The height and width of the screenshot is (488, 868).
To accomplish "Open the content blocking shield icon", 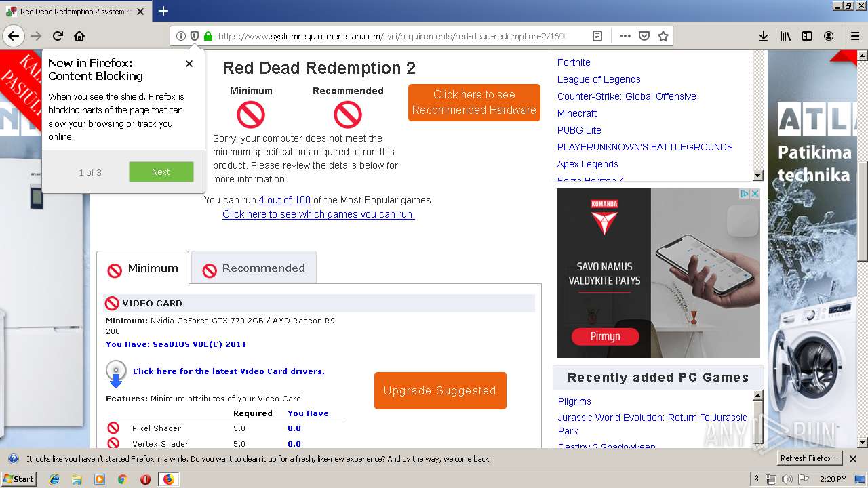I will pos(194,36).
